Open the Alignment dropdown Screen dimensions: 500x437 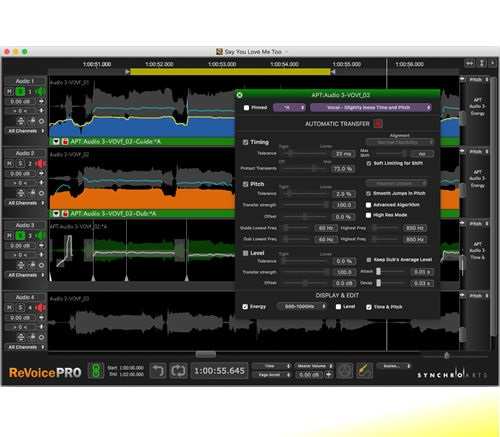click(x=400, y=142)
